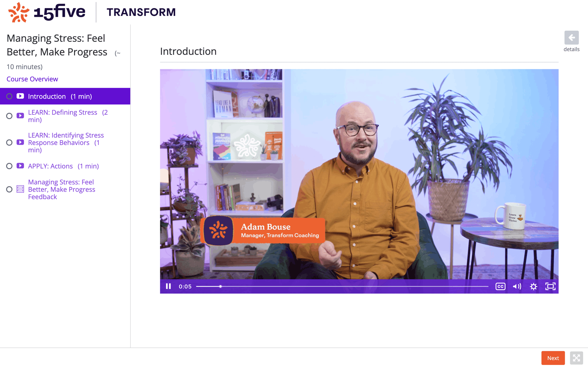588x368 pixels.
Task: Mute the video volume icon
Action: pyautogui.click(x=517, y=286)
